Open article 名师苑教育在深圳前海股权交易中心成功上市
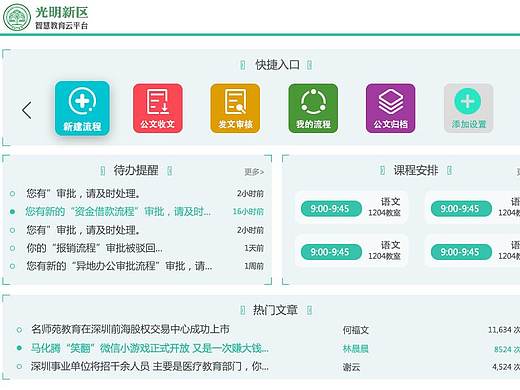Viewport: 520px width, 390px height. [x=130, y=329]
